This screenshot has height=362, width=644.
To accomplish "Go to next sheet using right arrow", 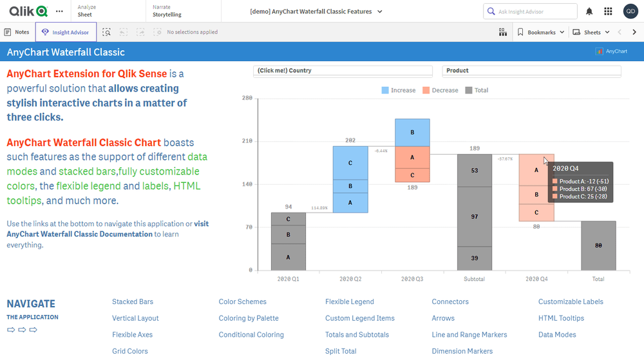I will pyautogui.click(x=634, y=32).
